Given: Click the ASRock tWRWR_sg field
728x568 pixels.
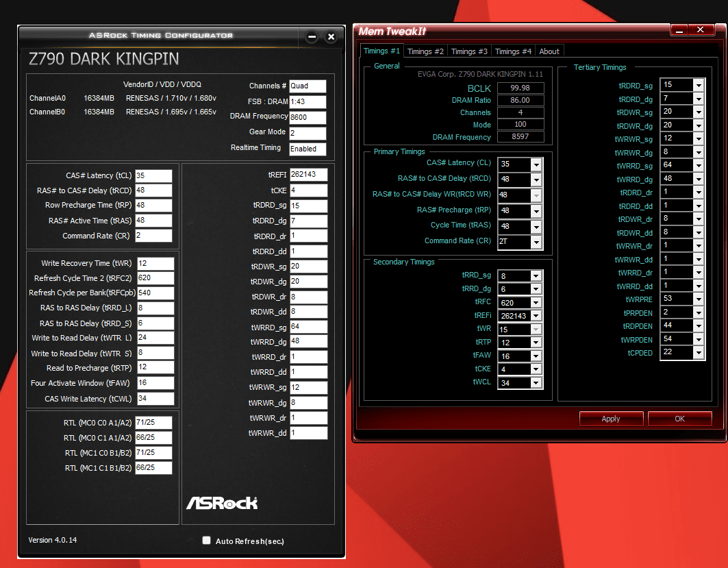Looking at the screenshot, I should tap(308, 387).
